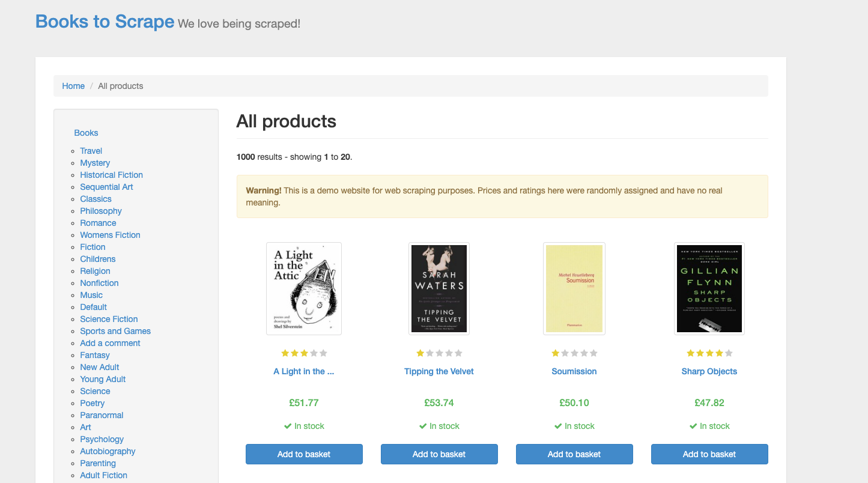Add Tipping the Velvet to basket
Image resolution: width=868 pixels, height=483 pixels.
[x=439, y=454]
